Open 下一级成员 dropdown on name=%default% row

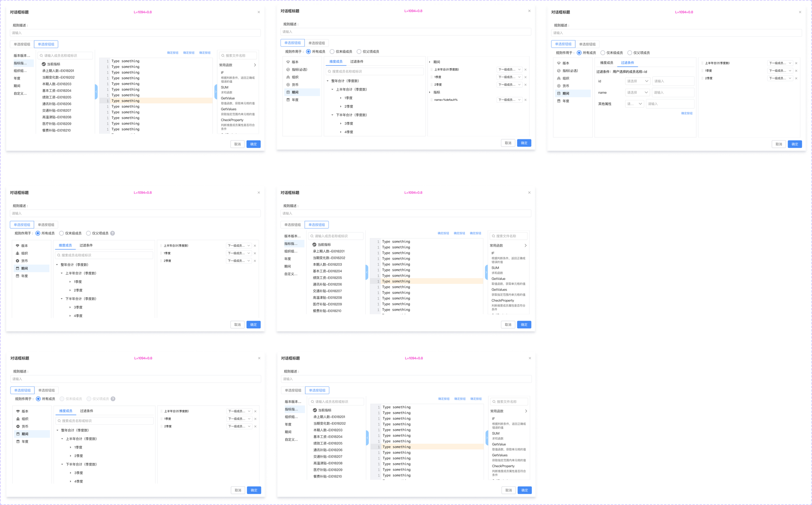tap(509, 100)
